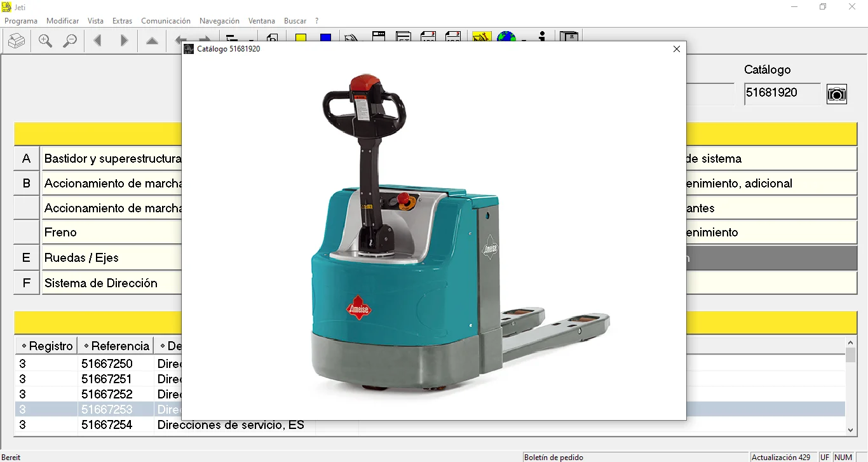868x462 pixels.
Task: Click the camera icon beside the Catálogo field
Action: click(837, 93)
